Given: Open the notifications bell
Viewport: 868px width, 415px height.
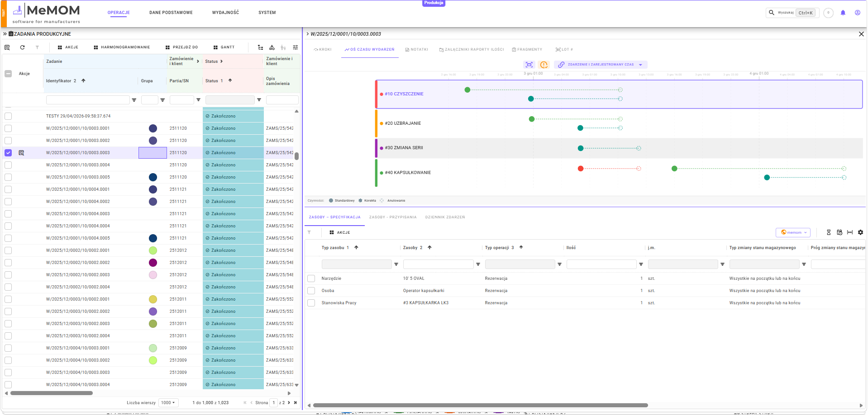Looking at the screenshot, I should [x=843, y=13].
